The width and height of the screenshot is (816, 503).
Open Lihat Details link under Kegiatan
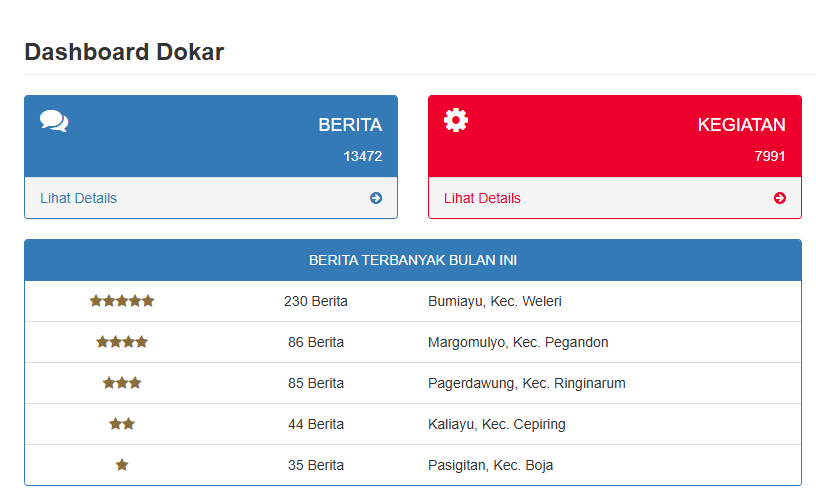[482, 198]
